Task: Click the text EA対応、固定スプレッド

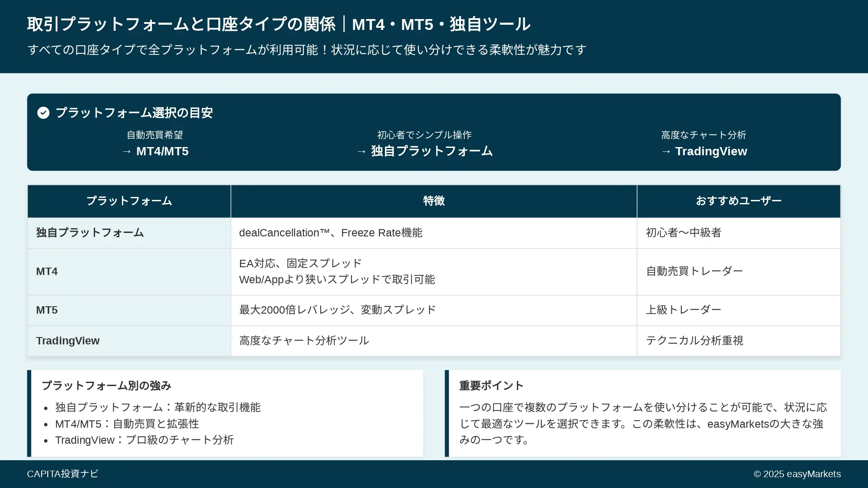Action: tap(300, 263)
